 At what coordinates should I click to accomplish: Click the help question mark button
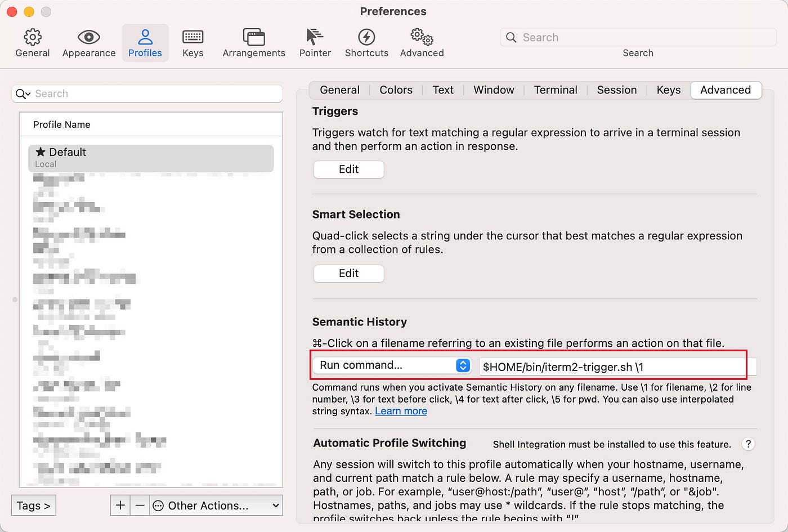click(x=748, y=444)
